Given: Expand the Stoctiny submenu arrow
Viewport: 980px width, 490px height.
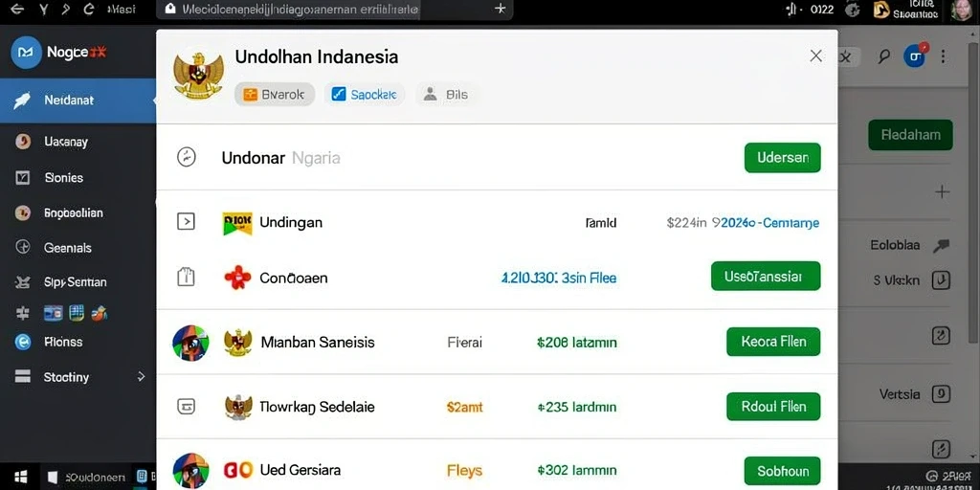Looking at the screenshot, I should click(x=142, y=377).
